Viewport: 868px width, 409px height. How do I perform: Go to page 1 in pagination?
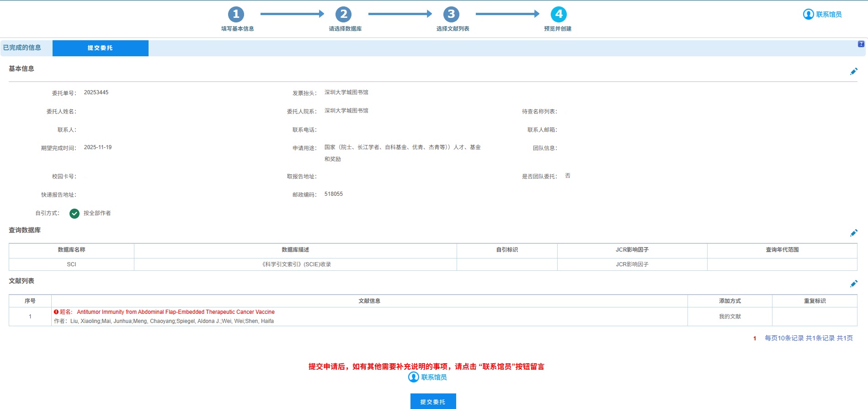755,339
